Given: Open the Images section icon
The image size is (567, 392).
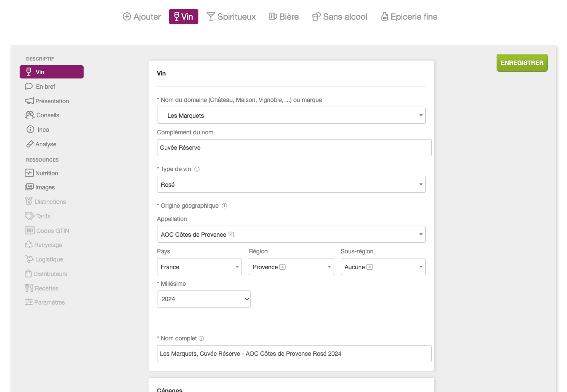Looking at the screenshot, I should 29,187.
